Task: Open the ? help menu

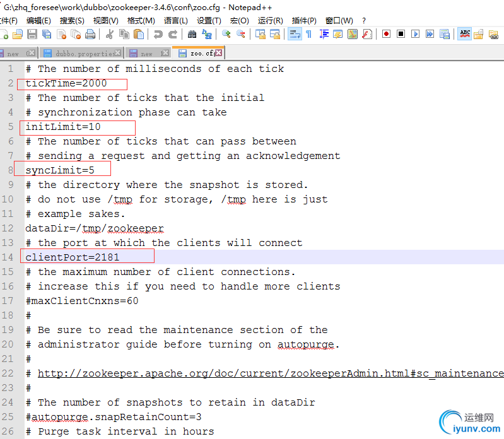Action: pos(364,21)
